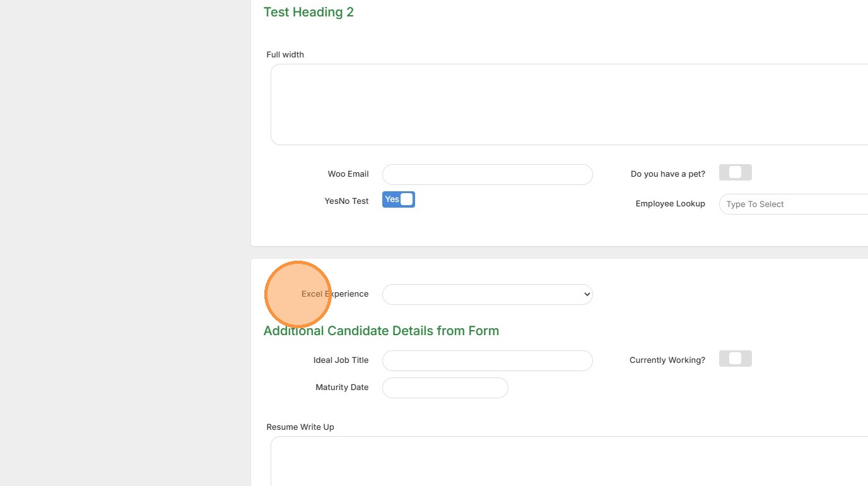Viewport: 868px width, 486px height.
Task: Click the Employee Lookup type-to-select field
Action: (794, 204)
